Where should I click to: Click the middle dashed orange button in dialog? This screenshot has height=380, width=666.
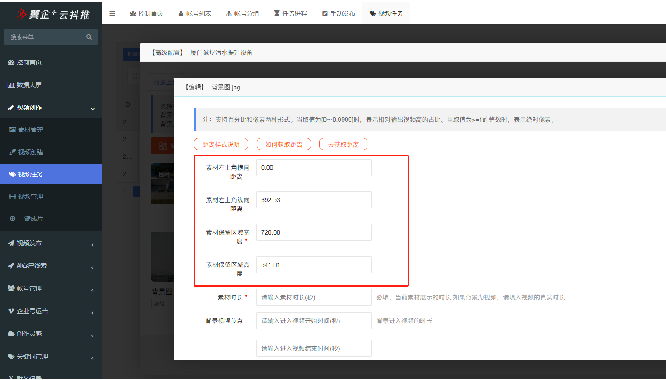coord(284,144)
